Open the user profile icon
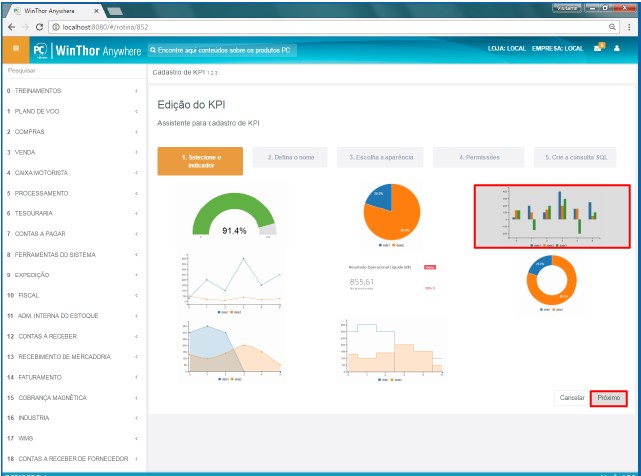The width and height of the screenshot is (641, 476). 617,48
